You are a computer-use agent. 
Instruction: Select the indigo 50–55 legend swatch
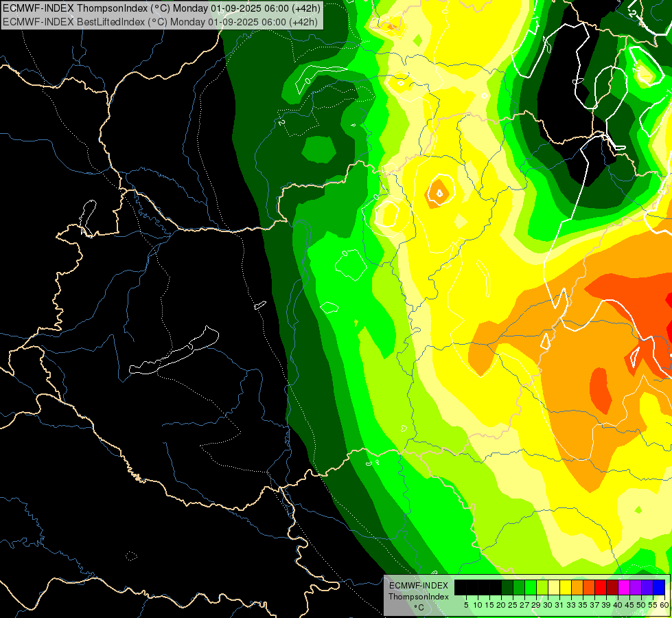click(x=647, y=587)
